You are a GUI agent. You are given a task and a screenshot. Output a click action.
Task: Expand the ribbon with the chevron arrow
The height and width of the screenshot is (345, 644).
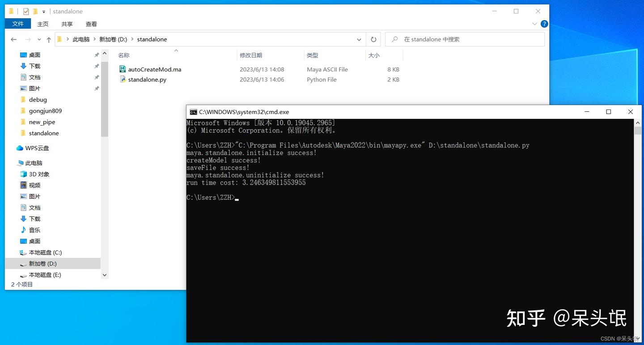pyautogui.click(x=535, y=24)
